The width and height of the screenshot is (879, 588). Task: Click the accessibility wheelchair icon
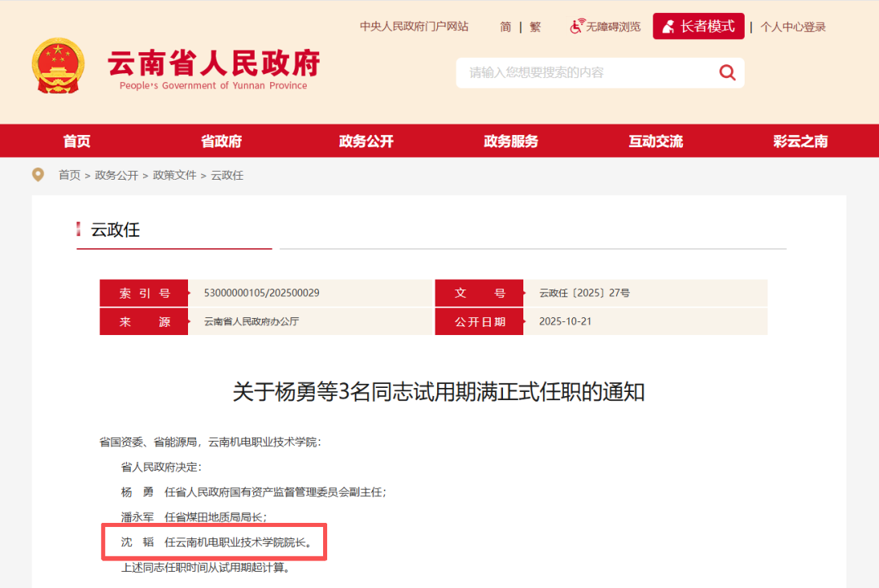click(x=575, y=25)
